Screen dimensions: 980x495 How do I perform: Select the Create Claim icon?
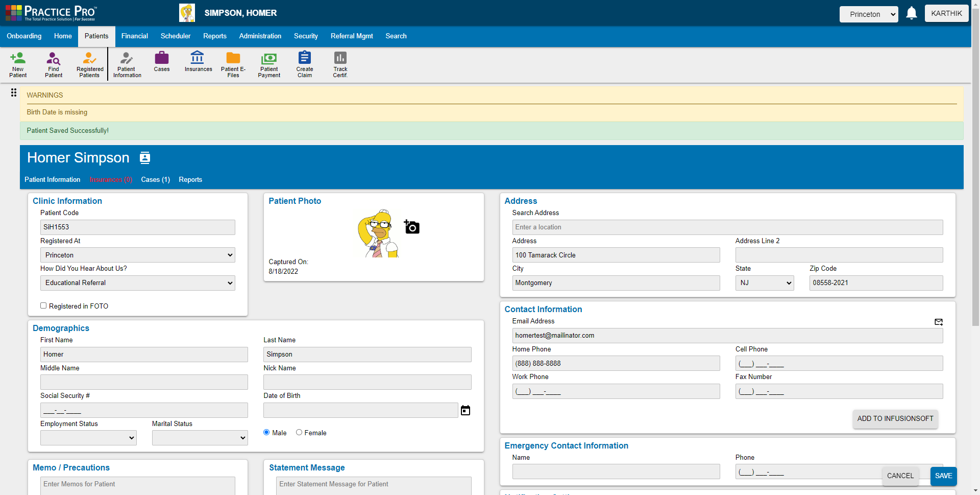[x=304, y=64]
